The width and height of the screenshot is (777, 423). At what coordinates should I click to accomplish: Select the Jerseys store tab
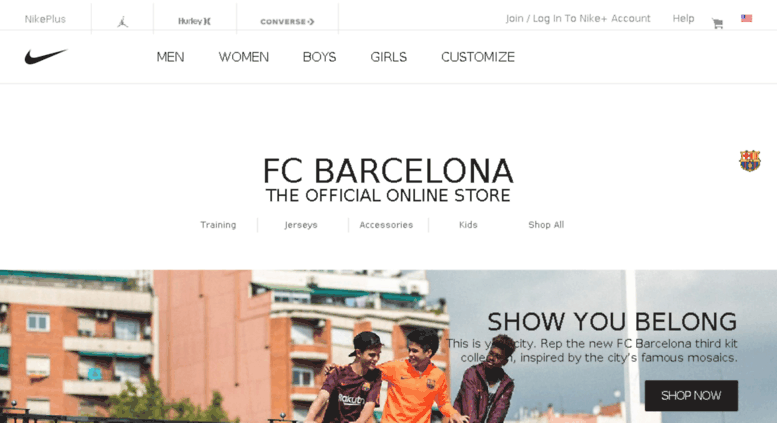click(x=301, y=225)
